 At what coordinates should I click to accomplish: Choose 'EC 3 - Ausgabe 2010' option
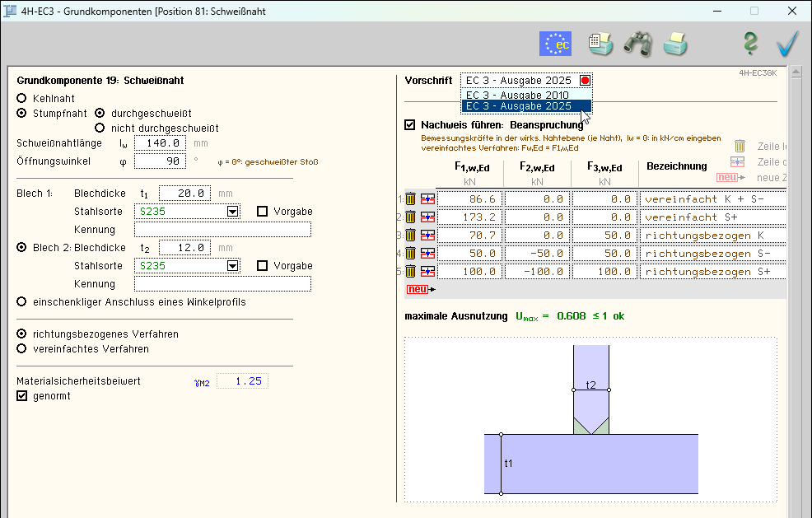pos(519,95)
